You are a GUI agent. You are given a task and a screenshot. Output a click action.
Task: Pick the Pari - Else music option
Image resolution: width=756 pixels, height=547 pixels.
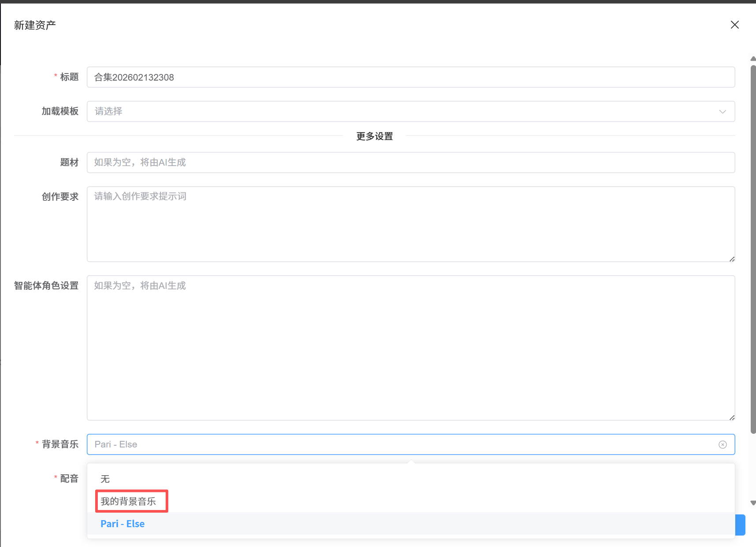122,524
